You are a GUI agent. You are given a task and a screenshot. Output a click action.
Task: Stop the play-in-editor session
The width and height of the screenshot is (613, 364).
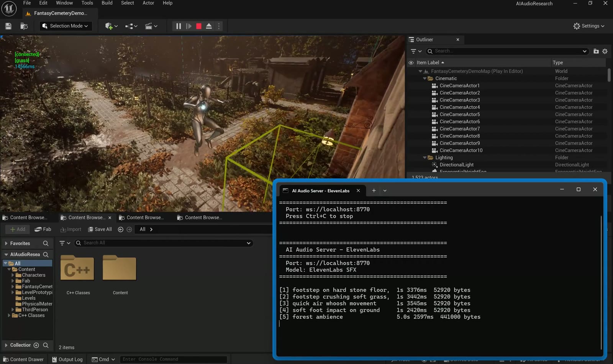pos(199,26)
